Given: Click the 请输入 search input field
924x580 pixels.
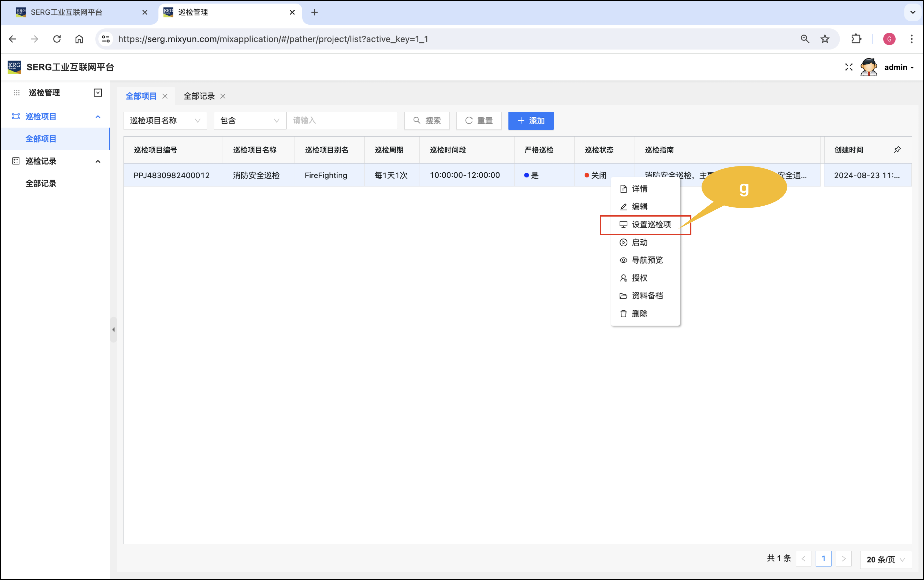Looking at the screenshot, I should click(x=341, y=120).
